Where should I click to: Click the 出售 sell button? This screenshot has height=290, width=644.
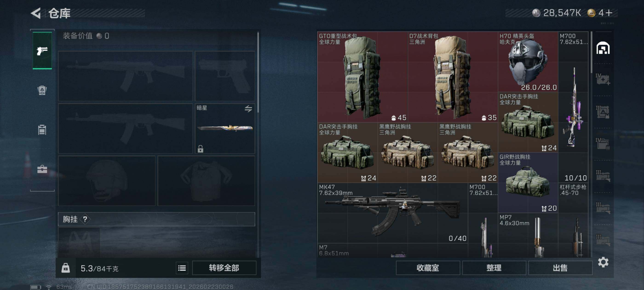(560, 268)
